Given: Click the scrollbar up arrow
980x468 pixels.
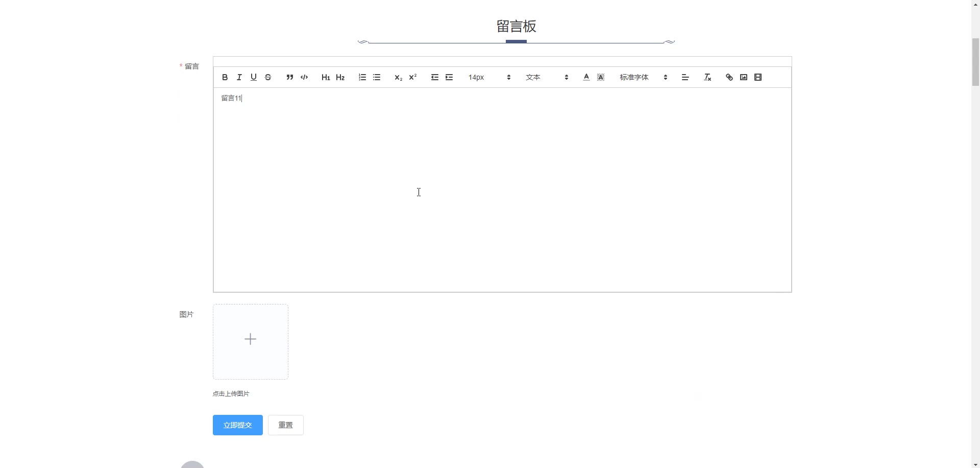Looking at the screenshot, I should coord(975,4).
